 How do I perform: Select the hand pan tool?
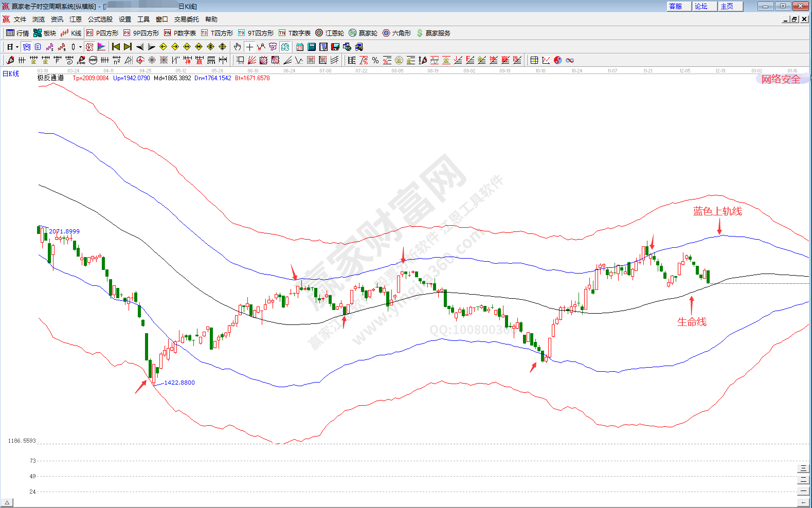click(x=237, y=47)
